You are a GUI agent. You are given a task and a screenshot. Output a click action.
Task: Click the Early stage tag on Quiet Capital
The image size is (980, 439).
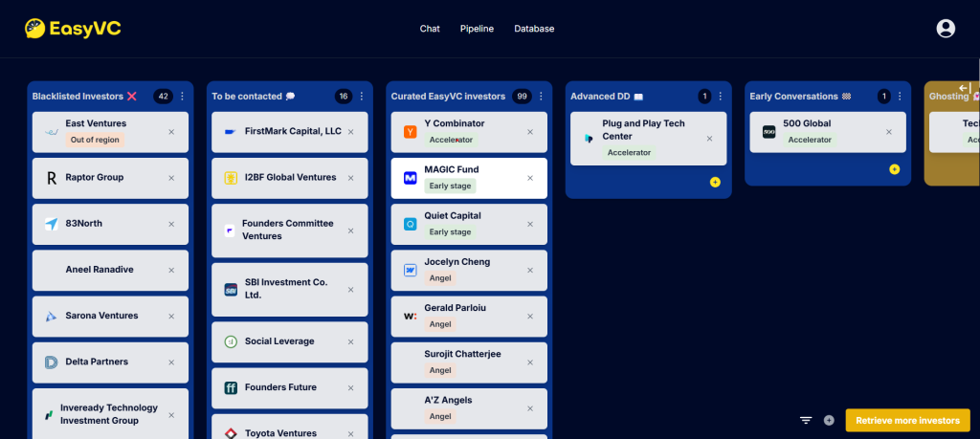(x=450, y=231)
